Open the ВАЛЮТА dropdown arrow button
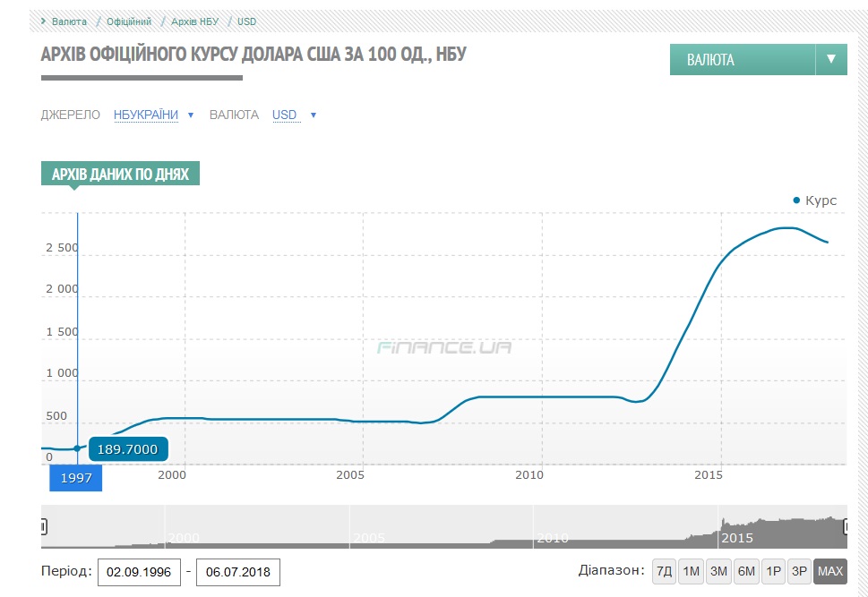 830,60
